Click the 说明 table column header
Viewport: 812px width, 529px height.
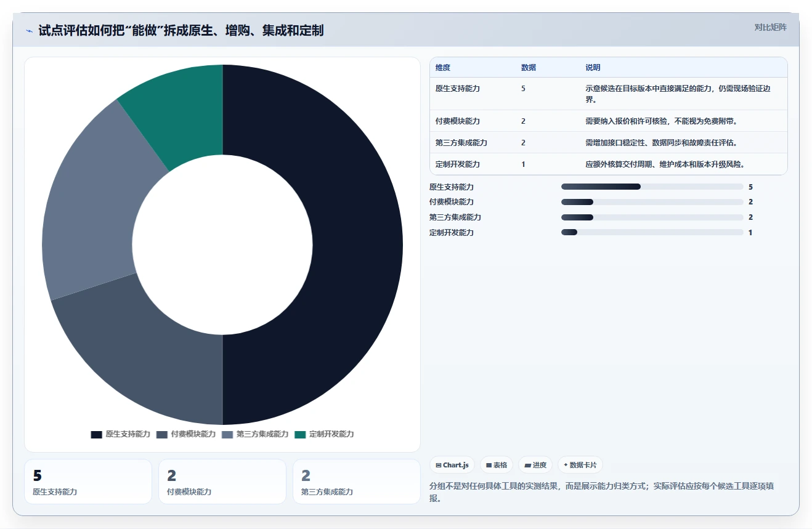(593, 68)
